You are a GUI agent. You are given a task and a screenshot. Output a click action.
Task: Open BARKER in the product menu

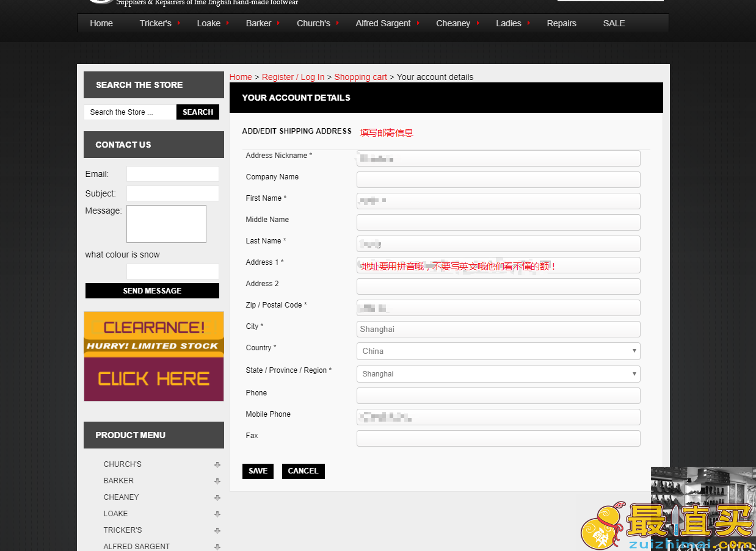click(118, 481)
